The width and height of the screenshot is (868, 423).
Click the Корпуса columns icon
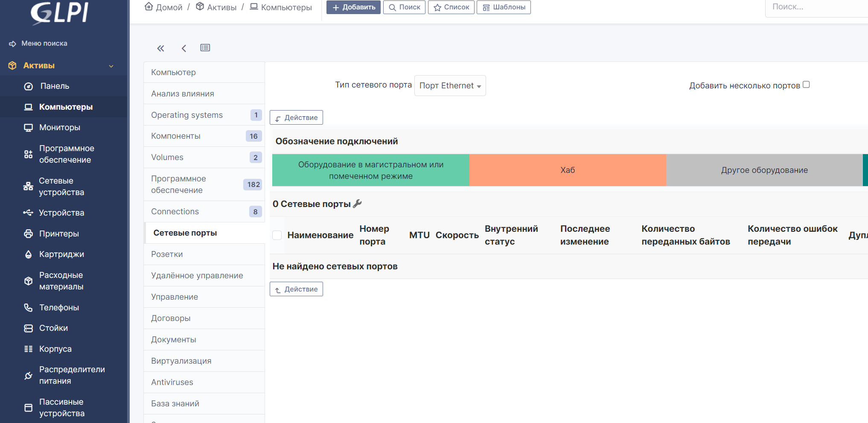tap(28, 349)
